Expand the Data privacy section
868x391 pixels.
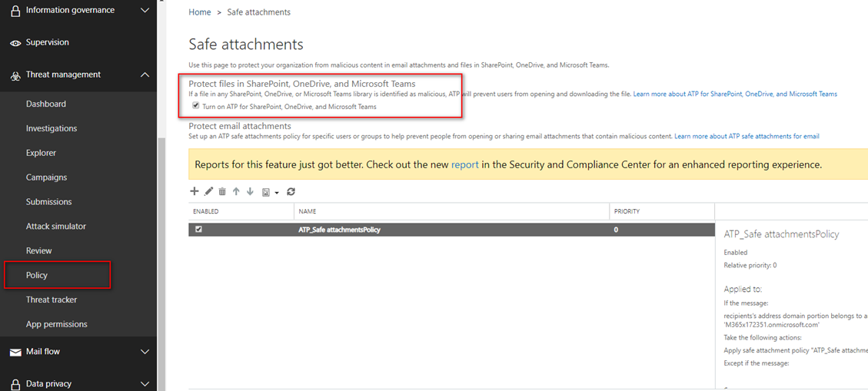point(145,383)
